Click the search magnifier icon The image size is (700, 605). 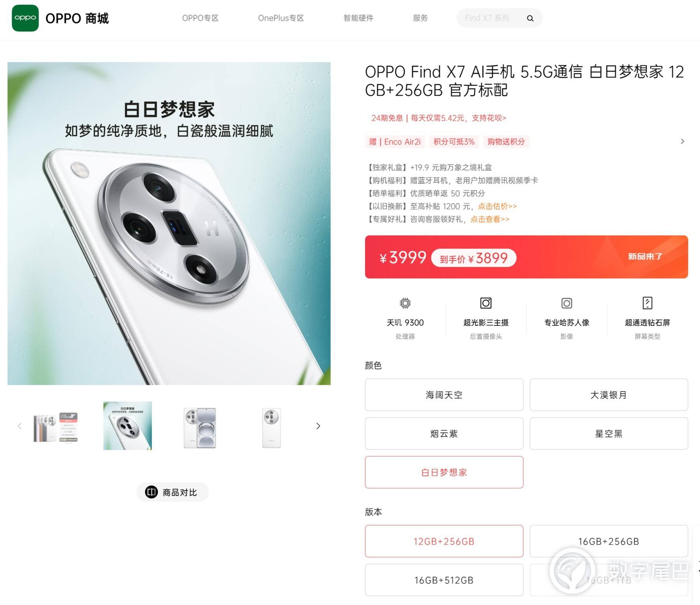click(530, 18)
